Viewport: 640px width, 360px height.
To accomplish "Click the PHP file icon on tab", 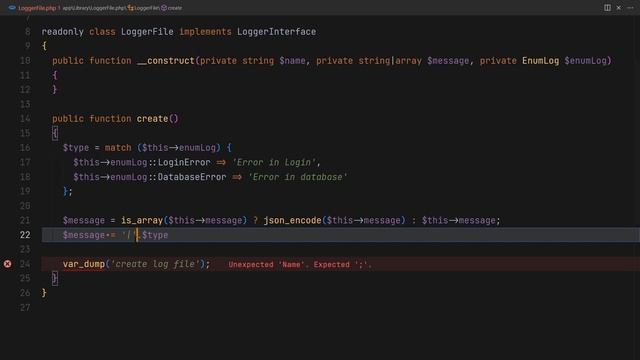I will (12, 8).
